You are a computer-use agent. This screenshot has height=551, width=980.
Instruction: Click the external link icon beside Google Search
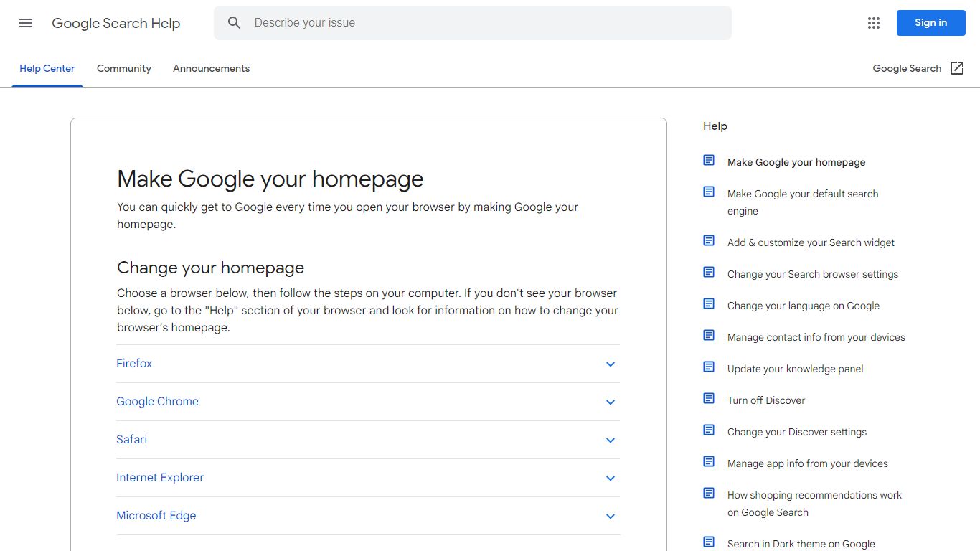tap(957, 68)
